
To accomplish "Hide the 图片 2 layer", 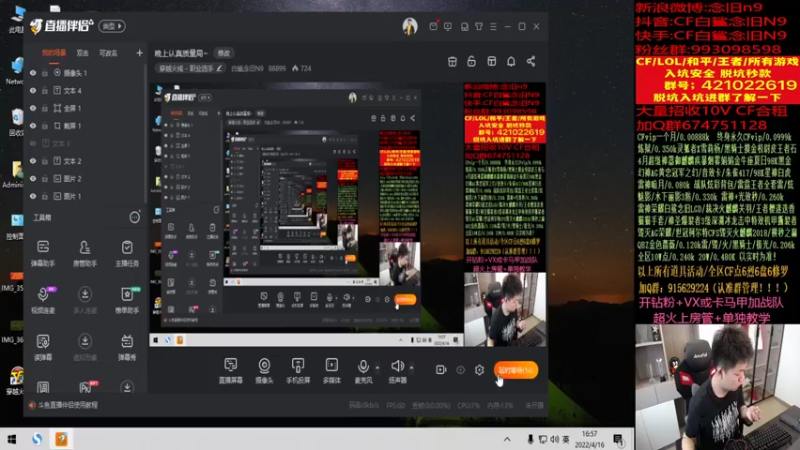I will click(33, 179).
